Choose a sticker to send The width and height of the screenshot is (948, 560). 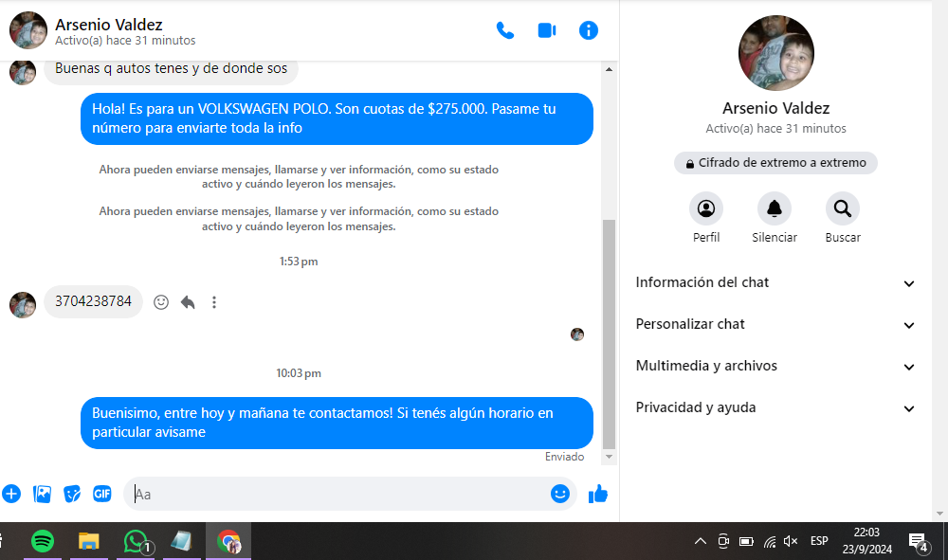click(x=72, y=494)
